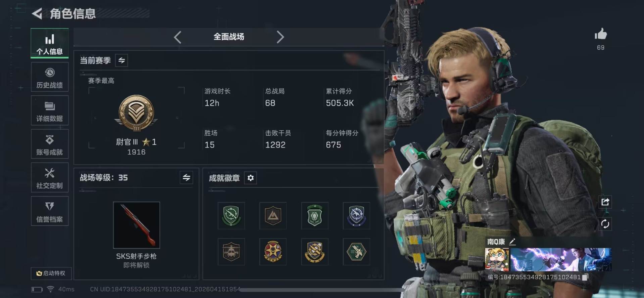Click the 启动特权 button
Screen dimensions: 644x298
(51, 273)
